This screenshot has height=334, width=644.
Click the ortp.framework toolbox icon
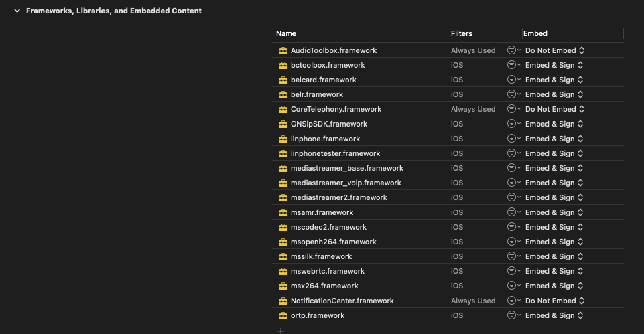tap(283, 316)
